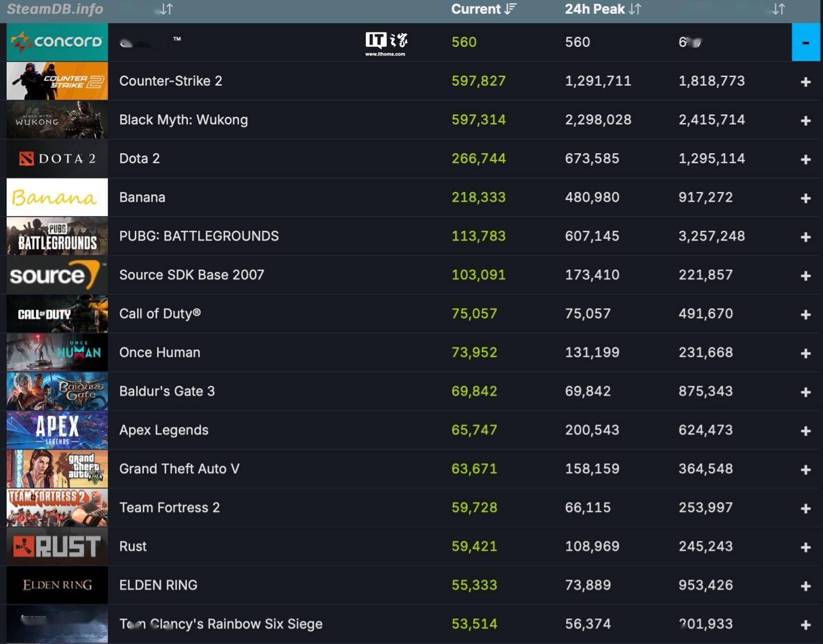The width and height of the screenshot is (823, 644).
Task: Expand the Call of Duty row
Action: (x=806, y=315)
